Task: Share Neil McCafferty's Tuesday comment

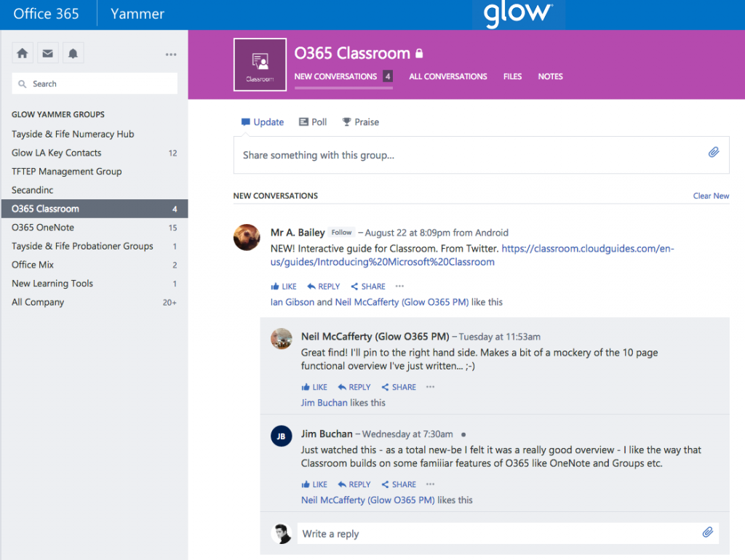Action: (x=399, y=387)
